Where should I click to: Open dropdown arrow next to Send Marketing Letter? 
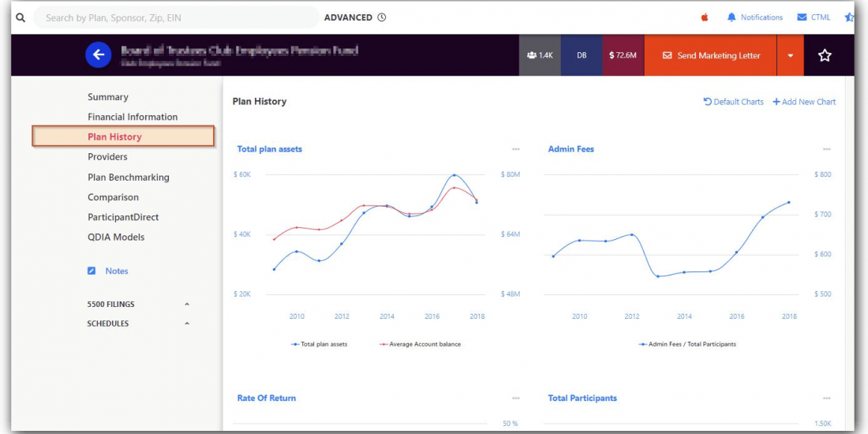pyautogui.click(x=790, y=55)
